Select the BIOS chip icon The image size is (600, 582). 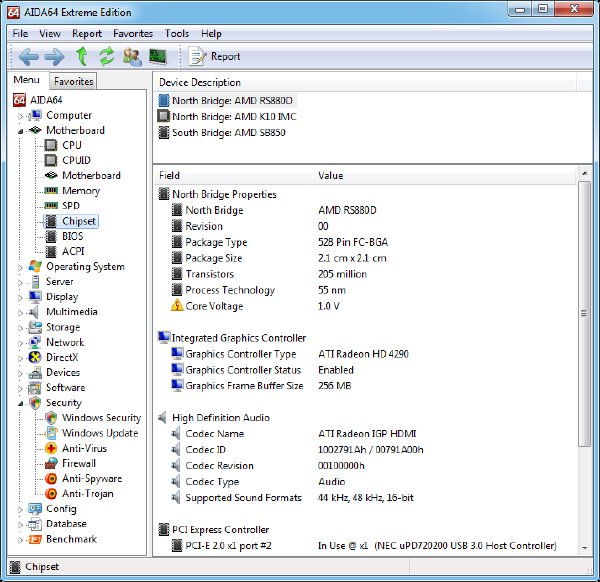tap(51, 236)
